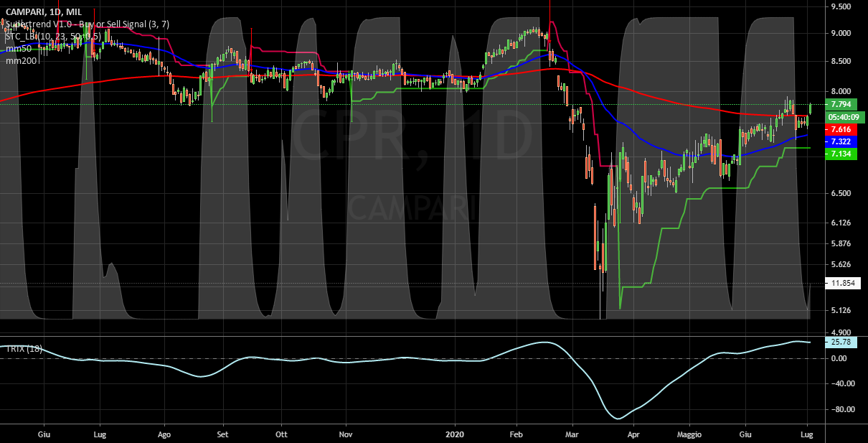Click the green 7.134 Supertrend price label
868x443 pixels.
841,154
